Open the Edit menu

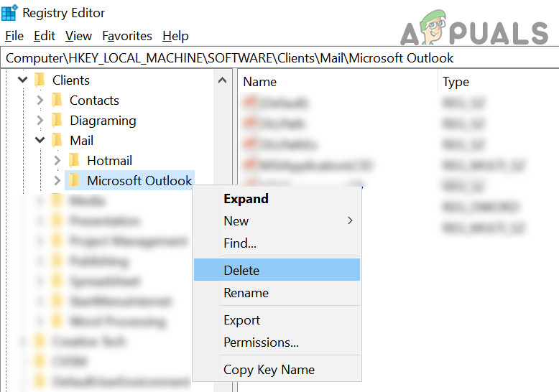pos(45,36)
